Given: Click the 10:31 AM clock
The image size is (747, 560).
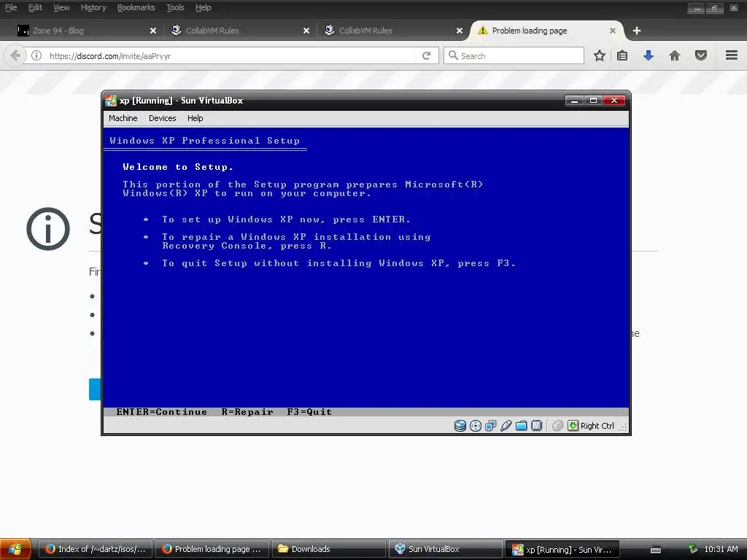Looking at the screenshot, I should (721, 549).
